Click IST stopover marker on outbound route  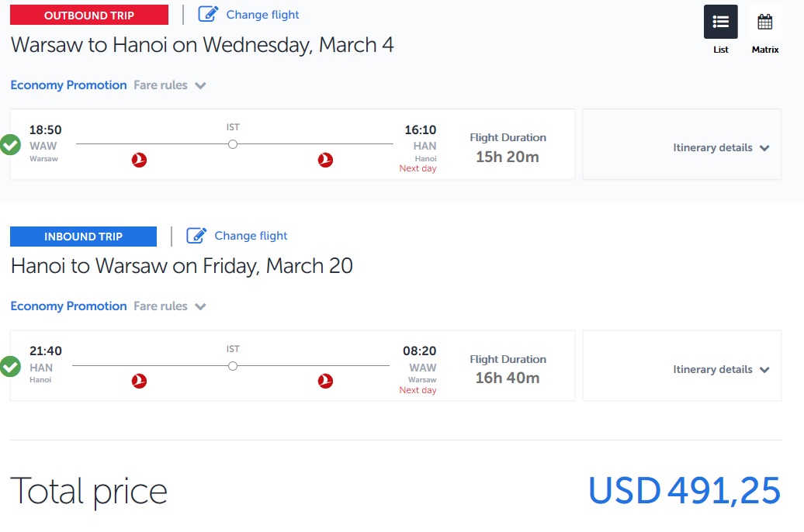tap(233, 144)
